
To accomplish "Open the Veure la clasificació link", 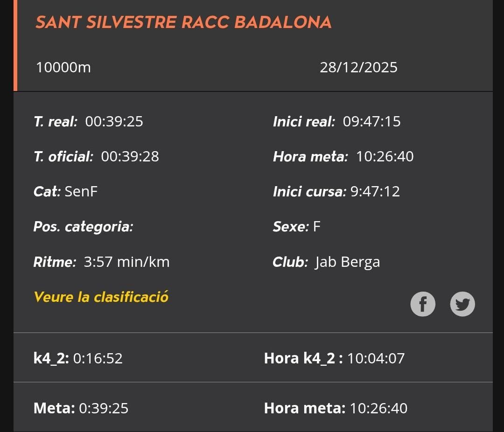I will [101, 297].
